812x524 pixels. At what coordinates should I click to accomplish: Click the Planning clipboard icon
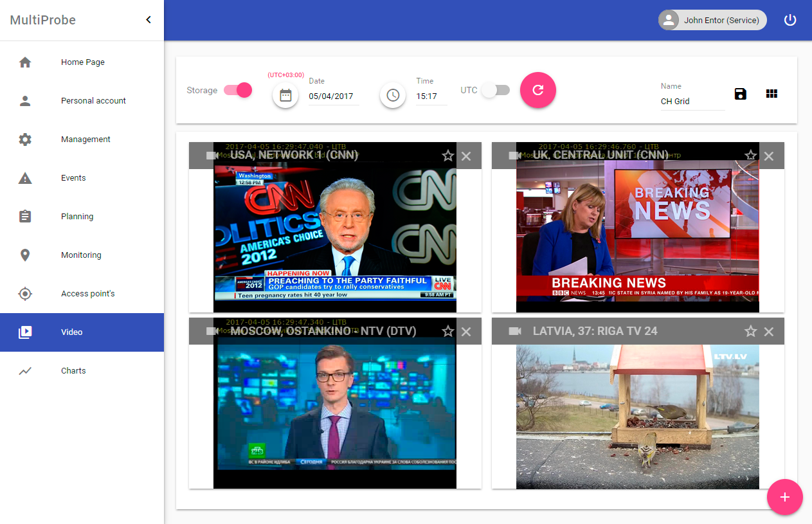[25, 217]
